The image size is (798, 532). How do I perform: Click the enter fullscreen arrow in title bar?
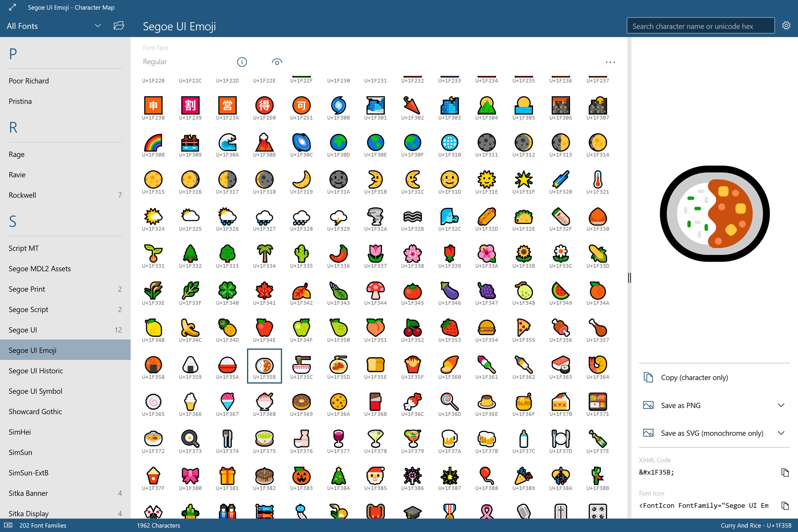(12, 7)
